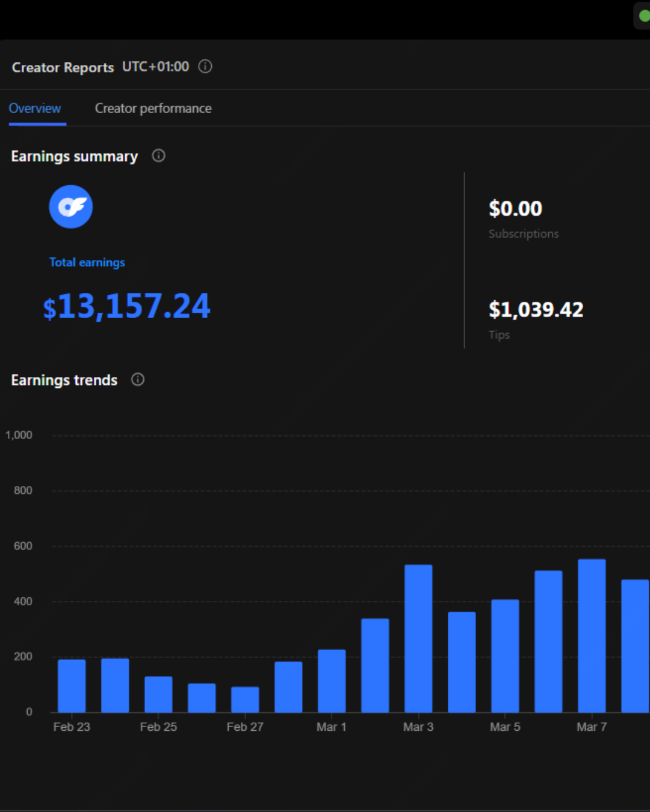The image size is (650, 812).
Task: Click the Total earnings label
Action: (87, 262)
